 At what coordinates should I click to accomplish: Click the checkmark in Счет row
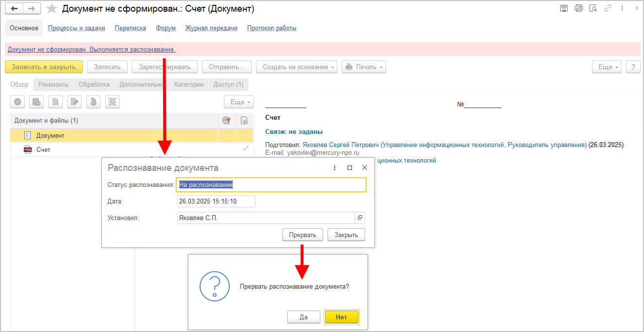click(x=245, y=148)
